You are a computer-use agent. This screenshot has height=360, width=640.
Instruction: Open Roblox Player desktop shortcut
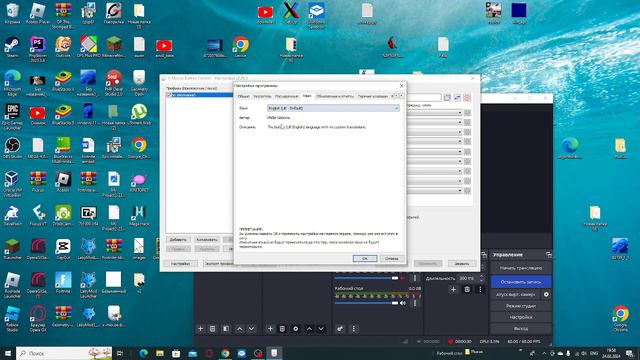[x=38, y=13]
